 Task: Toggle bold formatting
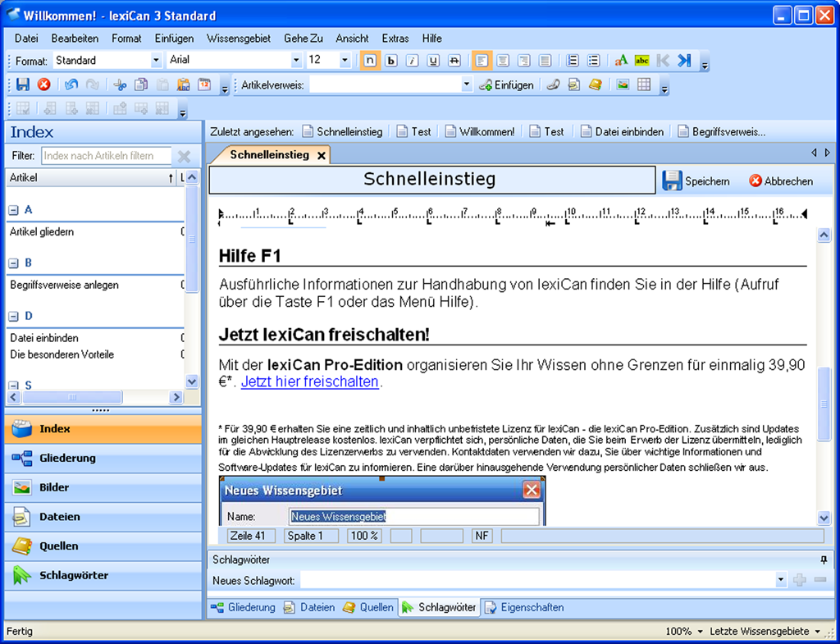[391, 61]
